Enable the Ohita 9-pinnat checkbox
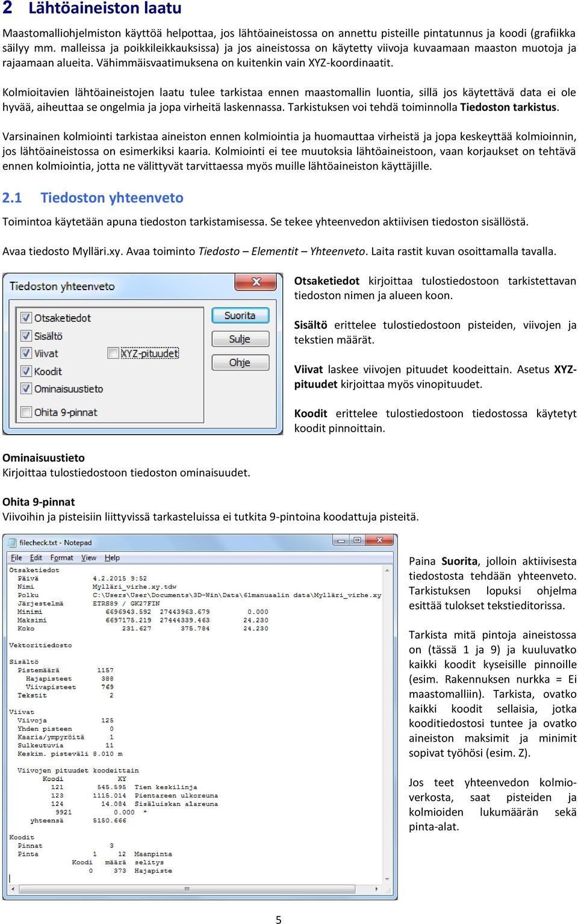Screen dimensions: 578x924 (x=26, y=412)
